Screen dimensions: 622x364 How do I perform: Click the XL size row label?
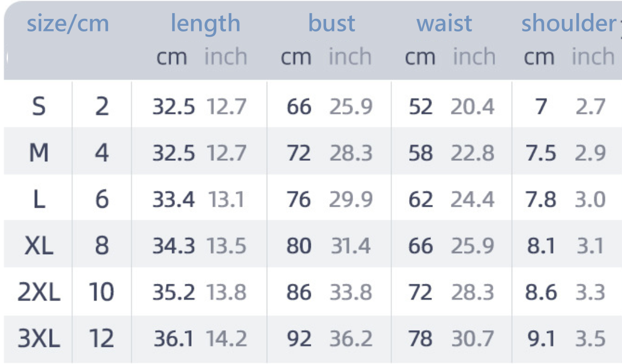39,246
